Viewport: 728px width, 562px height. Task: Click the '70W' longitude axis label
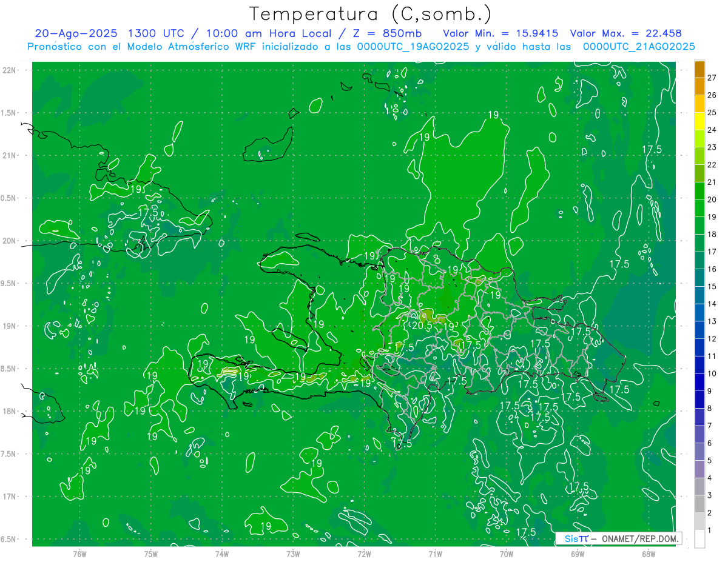pos(507,554)
